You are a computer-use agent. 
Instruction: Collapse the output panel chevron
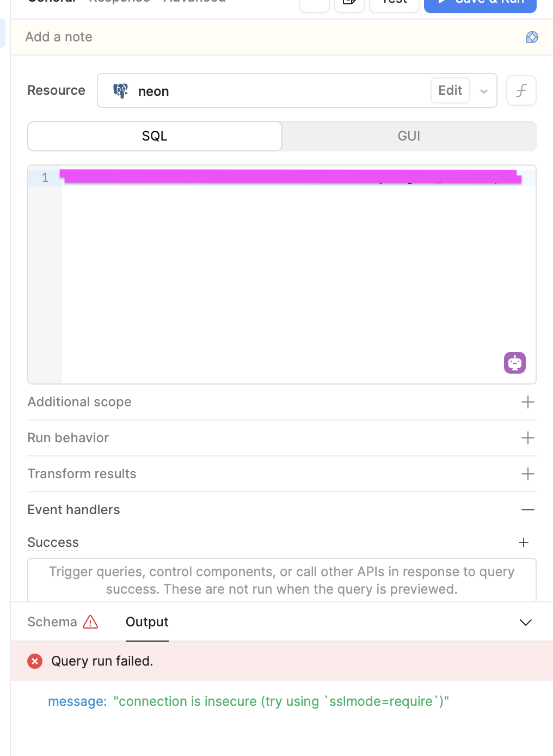point(526,623)
